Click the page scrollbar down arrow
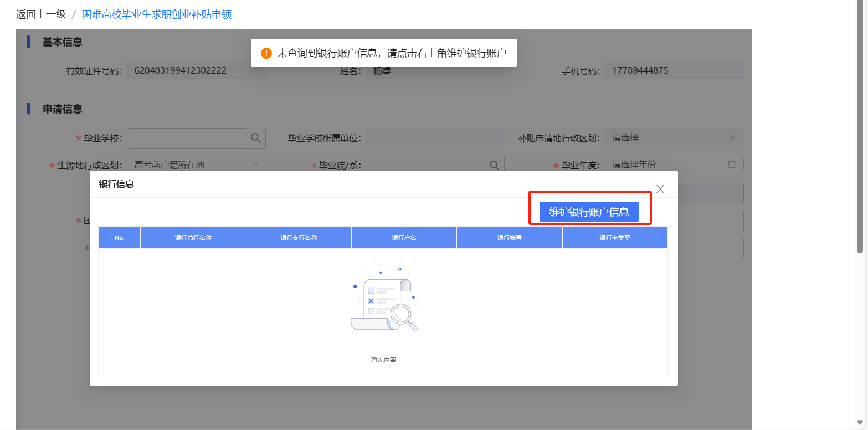Screen dimensions: 868x430 click(x=859, y=422)
